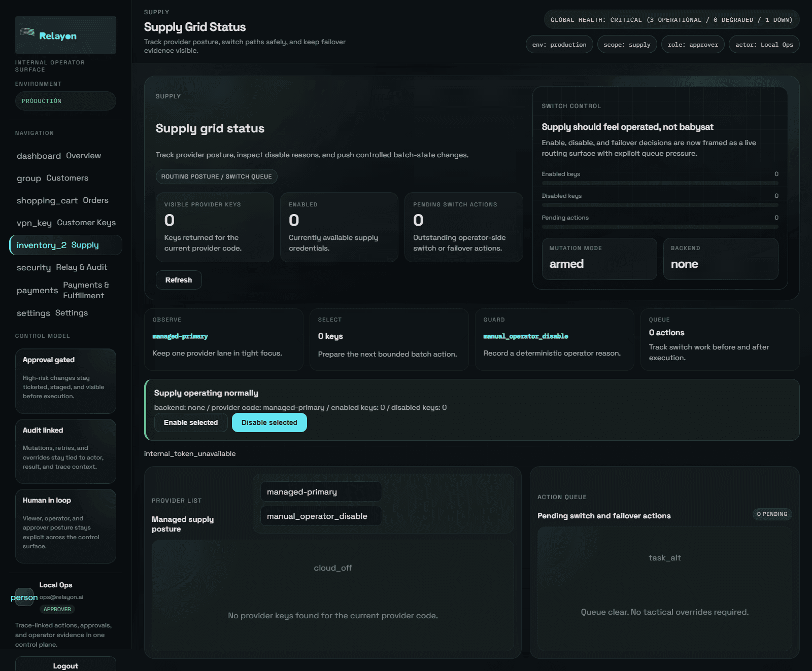Open the manual_operator_disable reason selector

[x=320, y=516]
